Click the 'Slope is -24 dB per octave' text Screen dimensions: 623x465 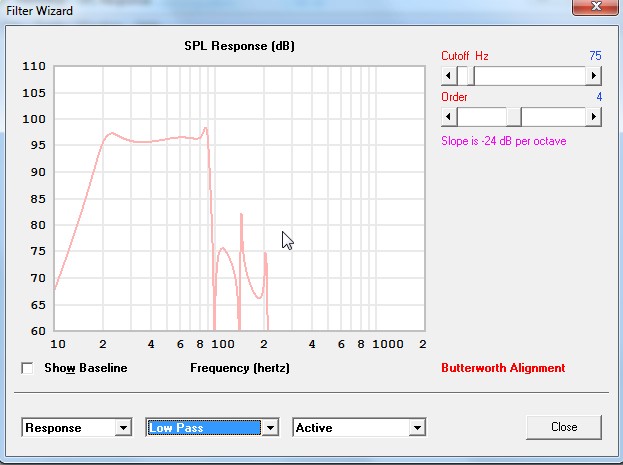pos(503,141)
